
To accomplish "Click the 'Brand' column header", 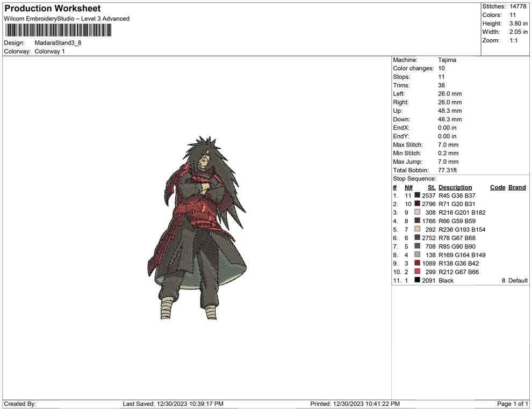I will pyautogui.click(x=517, y=187).
